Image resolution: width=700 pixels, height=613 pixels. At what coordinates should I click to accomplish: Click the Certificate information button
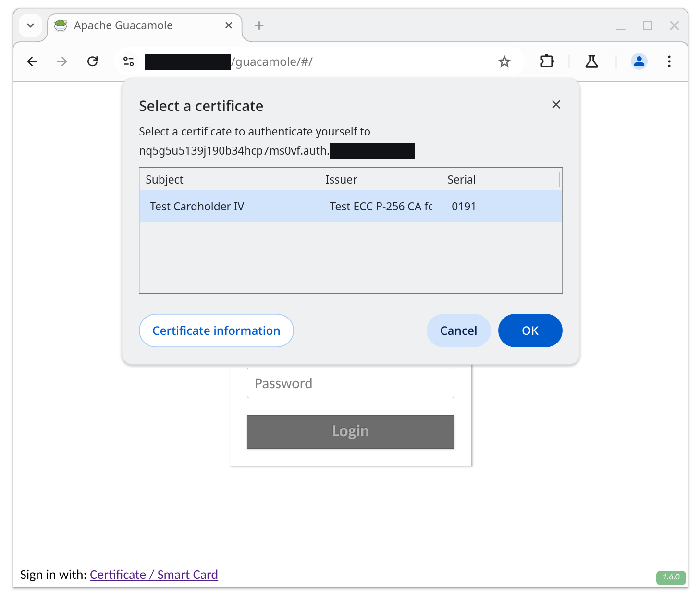216,331
